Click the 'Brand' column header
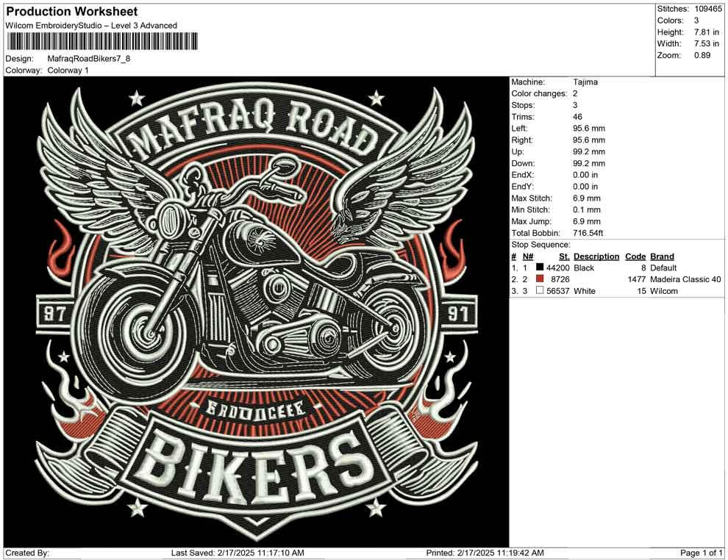This screenshot has width=728, height=560. coord(662,256)
